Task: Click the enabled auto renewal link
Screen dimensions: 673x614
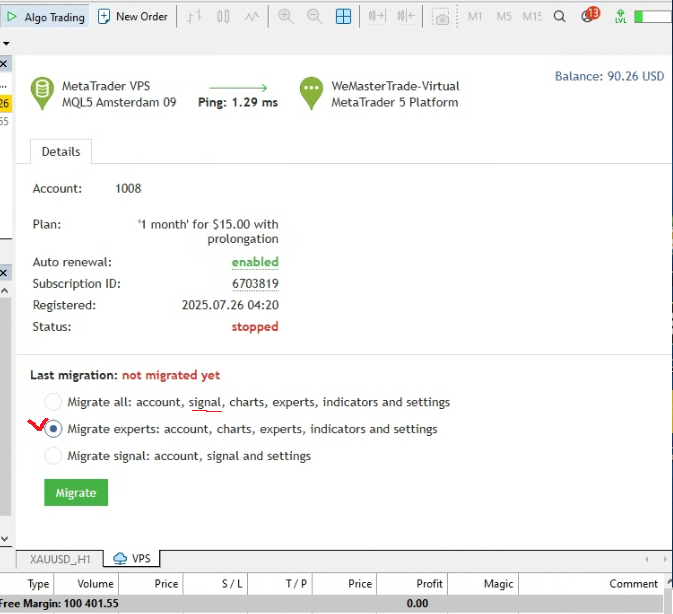Action: [x=255, y=262]
